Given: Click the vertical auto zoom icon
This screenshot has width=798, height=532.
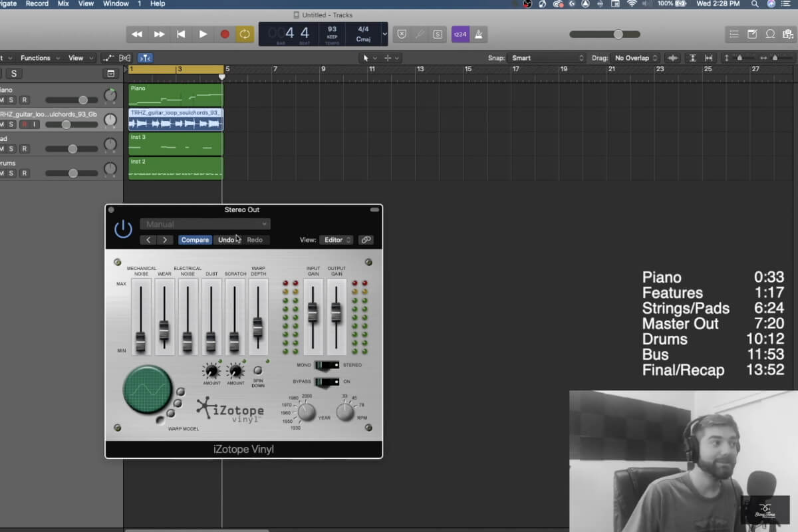Looking at the screenshot, I should coord(693,58).
